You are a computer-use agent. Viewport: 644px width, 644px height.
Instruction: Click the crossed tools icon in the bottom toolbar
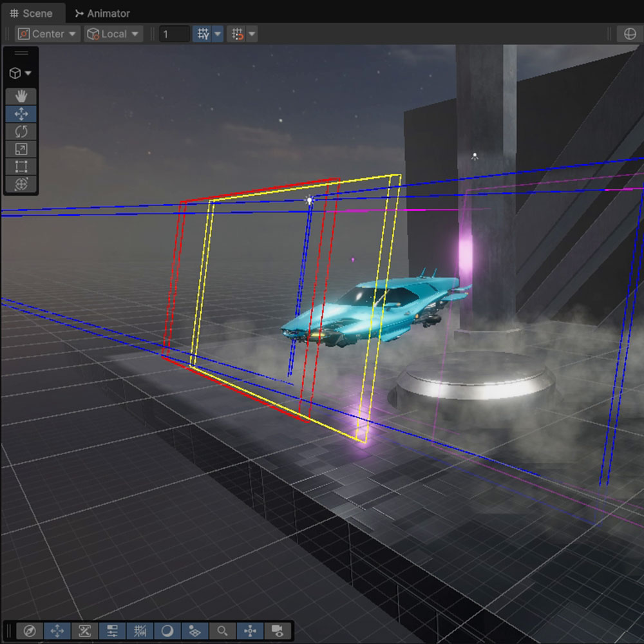(x=84, y=630)
